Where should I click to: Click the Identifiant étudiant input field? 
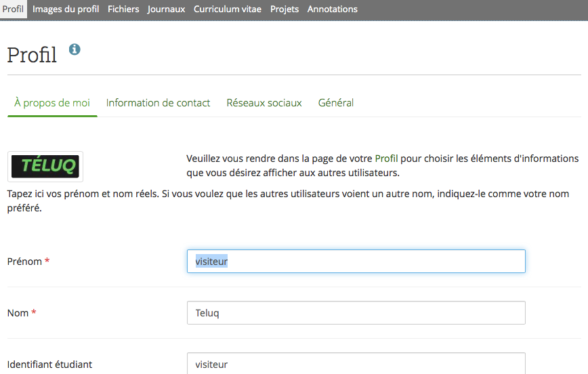[x=356, y=364]
